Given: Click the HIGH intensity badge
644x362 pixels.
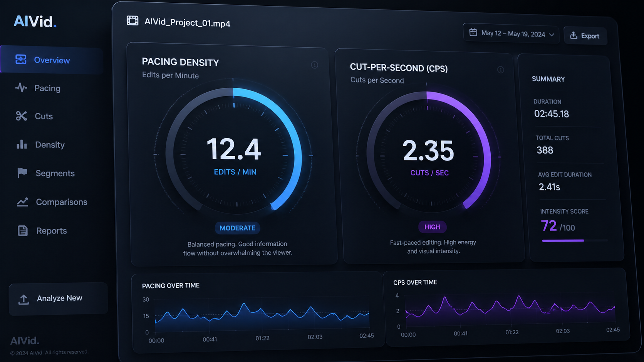Looking at the screenshot, I should pos(432,227).
